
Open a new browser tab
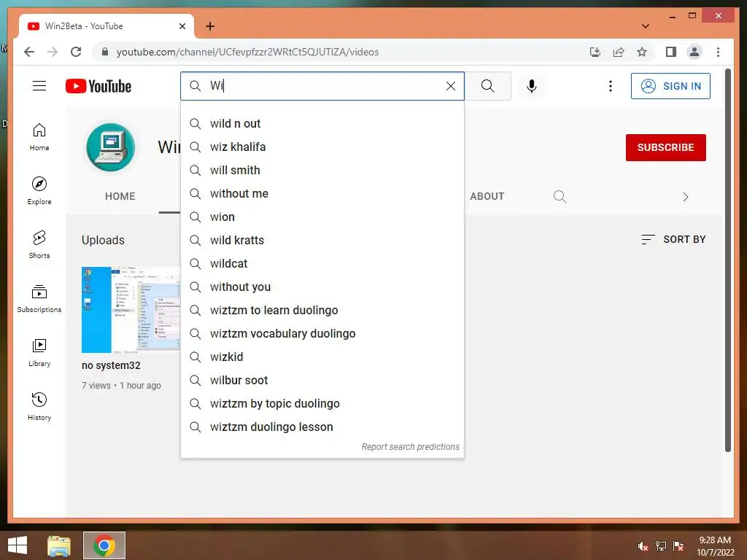pos(210,26)
